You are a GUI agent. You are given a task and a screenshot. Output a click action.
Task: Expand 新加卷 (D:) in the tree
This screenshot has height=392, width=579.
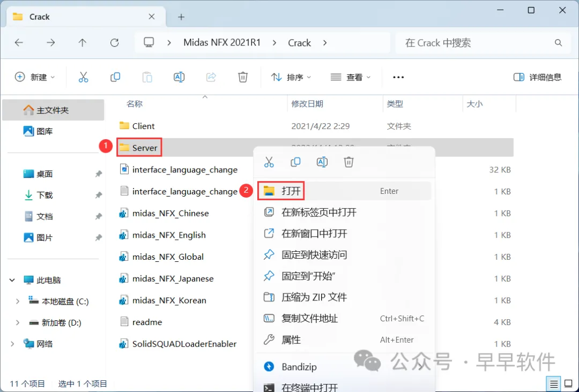(x=17, y=323)
